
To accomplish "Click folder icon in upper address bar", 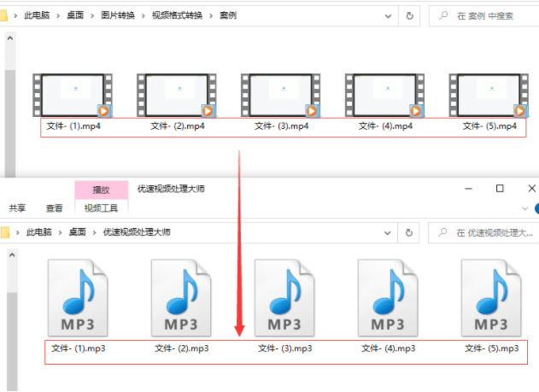I will click(3, 16).
